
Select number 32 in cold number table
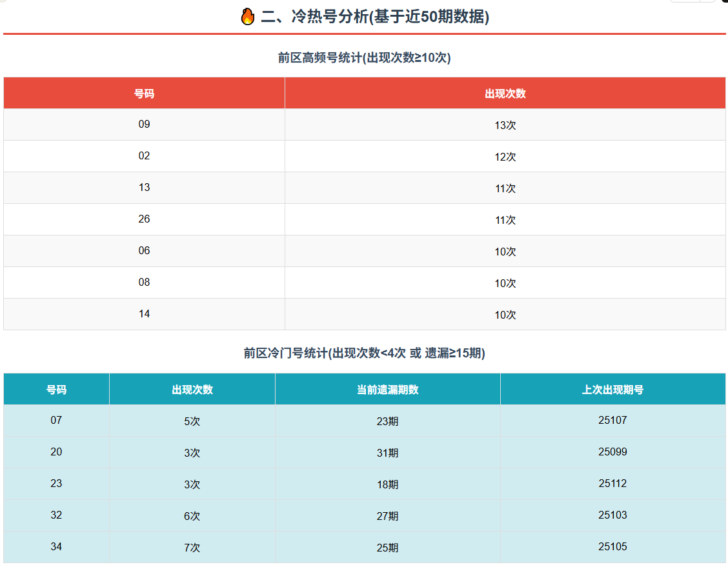pos(56,515)
